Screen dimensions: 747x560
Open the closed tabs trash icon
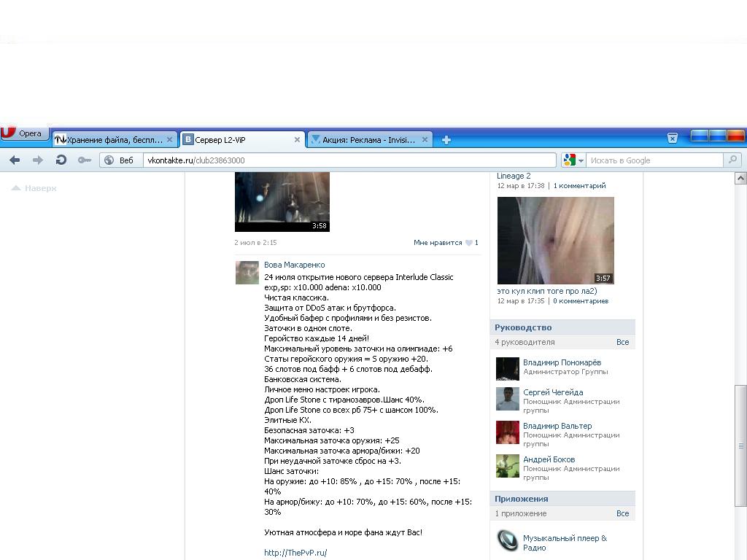(672, 138)
